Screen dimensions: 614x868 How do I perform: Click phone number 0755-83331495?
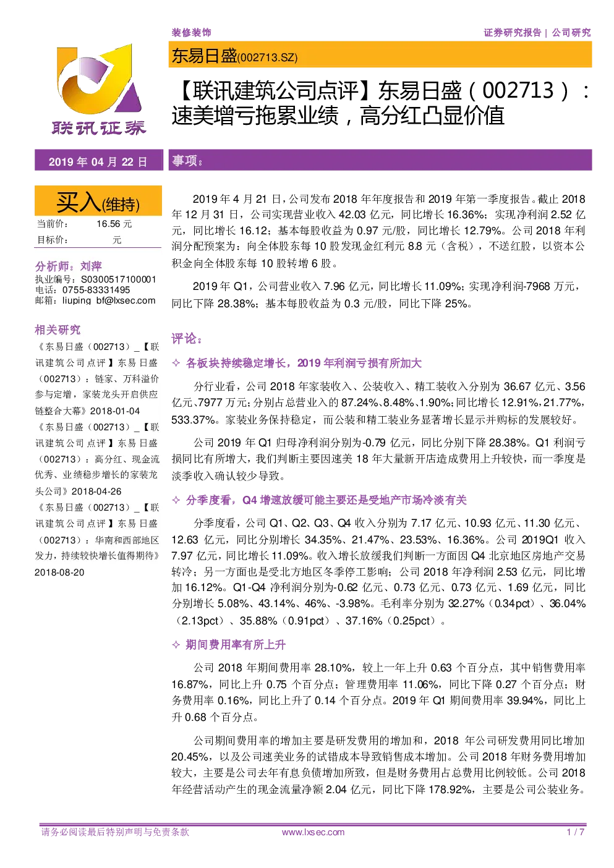(x=96, y=290)
